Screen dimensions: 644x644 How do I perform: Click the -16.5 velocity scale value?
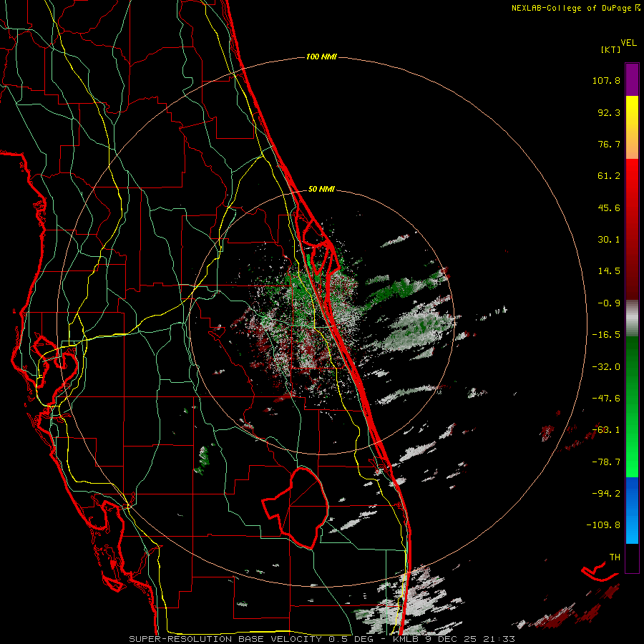coord(606,335)
